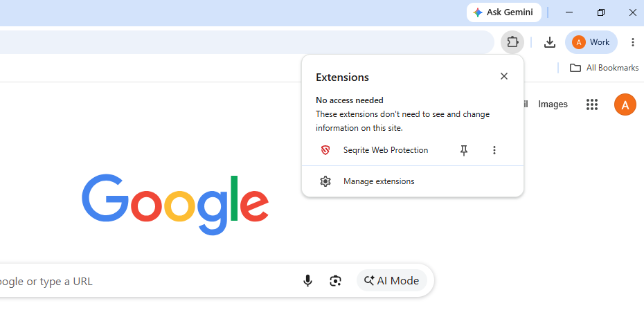The height and width of the screenshot is (310, 644).
Task: Open the Downloads icon
Action: (x=550, y=42)
